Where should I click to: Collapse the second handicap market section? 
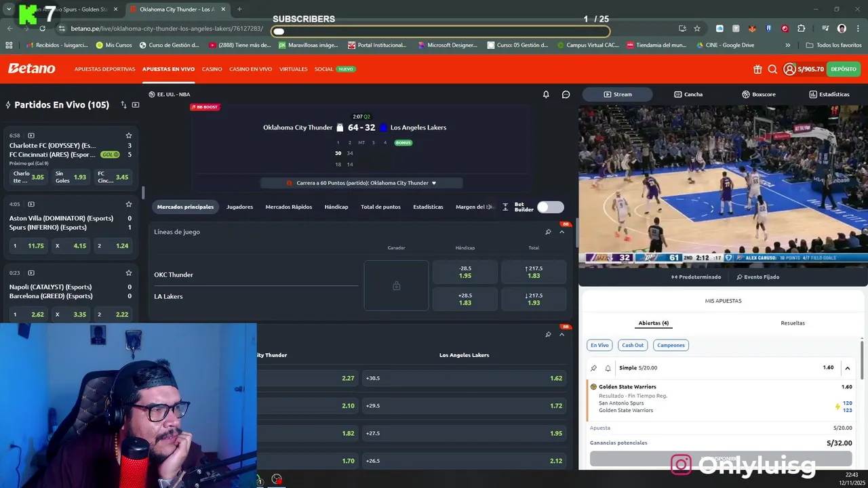click(x=561, y=334)
